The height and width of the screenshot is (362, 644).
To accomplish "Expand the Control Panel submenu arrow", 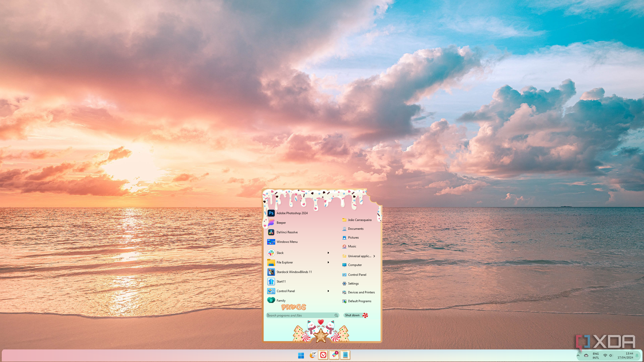I will click(328, 291).
